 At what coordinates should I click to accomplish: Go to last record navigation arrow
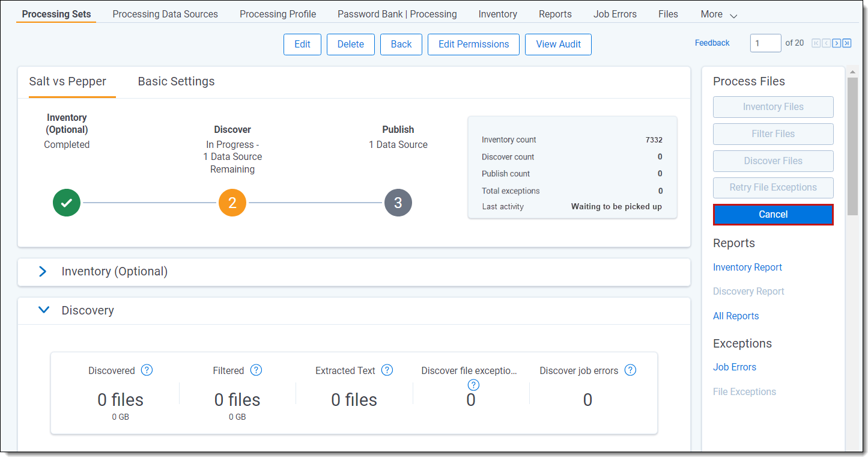[x=846, y=43]
